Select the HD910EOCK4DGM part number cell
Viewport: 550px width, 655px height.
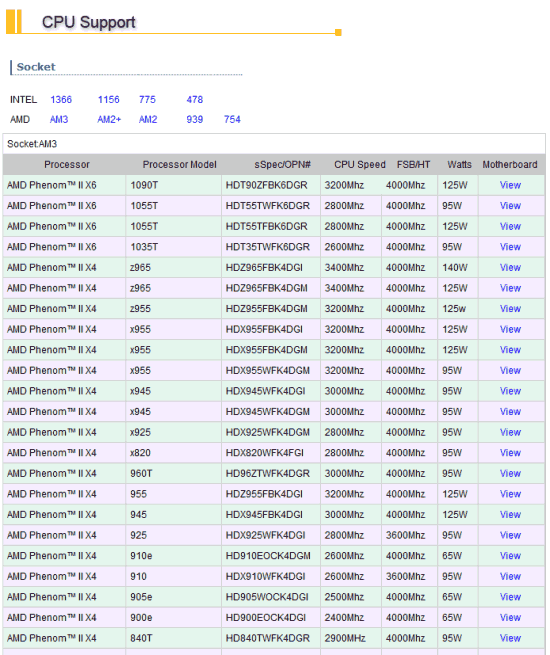pos(271,556)
